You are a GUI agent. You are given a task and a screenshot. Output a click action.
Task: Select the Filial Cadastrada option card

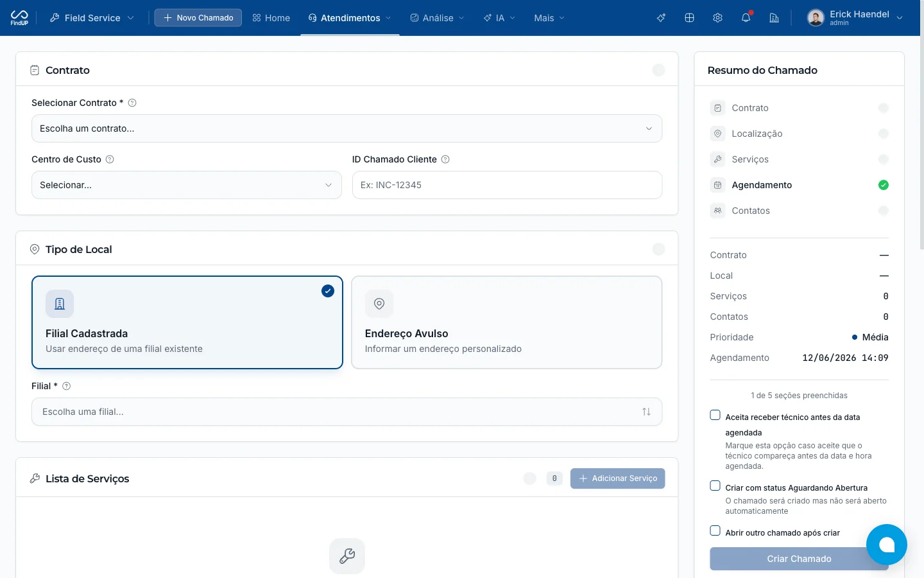tap(187, 322)
